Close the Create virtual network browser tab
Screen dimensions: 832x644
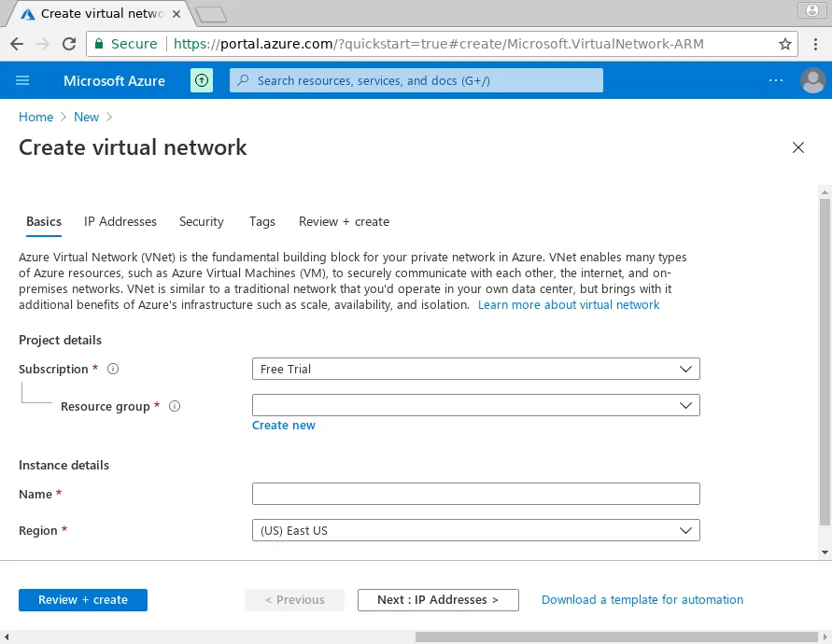click(x=176, y=14)
